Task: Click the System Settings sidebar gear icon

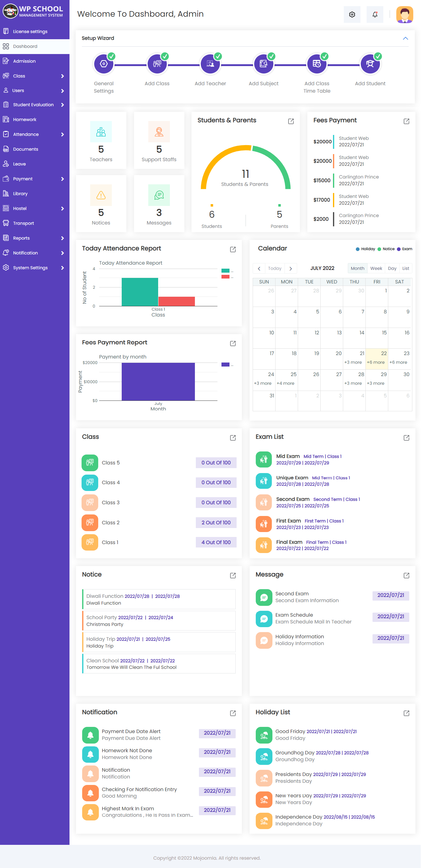Action: (6, 267)
